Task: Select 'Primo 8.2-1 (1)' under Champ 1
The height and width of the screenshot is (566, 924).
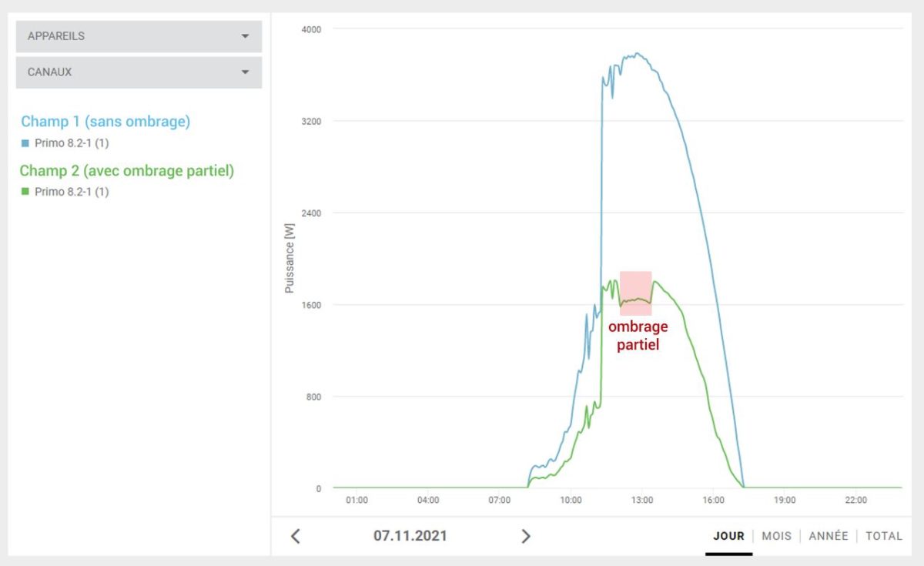Action: point(72,143)
